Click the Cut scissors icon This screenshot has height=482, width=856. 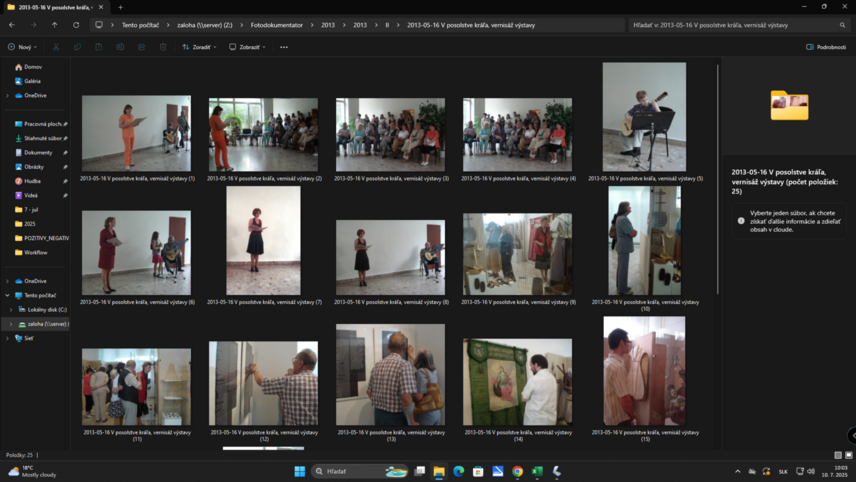pos(56,47)
